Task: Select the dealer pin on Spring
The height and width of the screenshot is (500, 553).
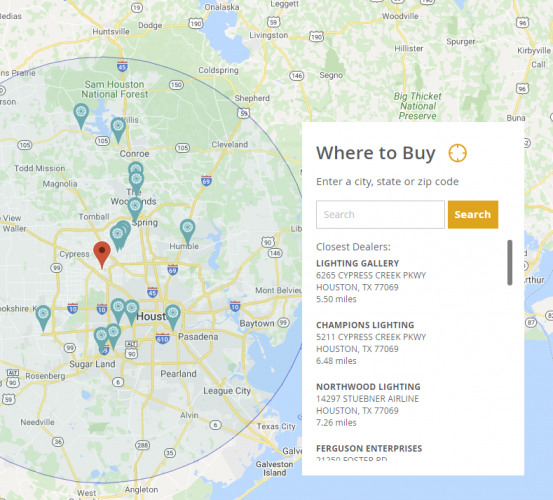Action: [x=135, y=209]
